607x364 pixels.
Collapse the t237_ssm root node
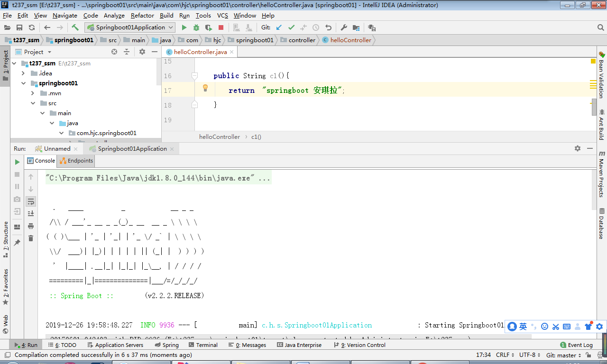pyautogui.click(x=14, y=64)
